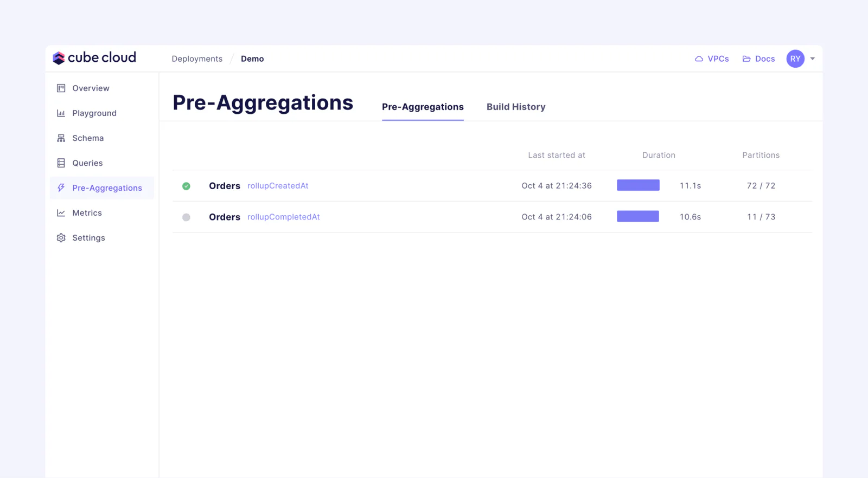Viewport: 868px width, 478px height.
Task: Click the Pre-Aggregations lightning bolt icon
Action: coord(61,188)
